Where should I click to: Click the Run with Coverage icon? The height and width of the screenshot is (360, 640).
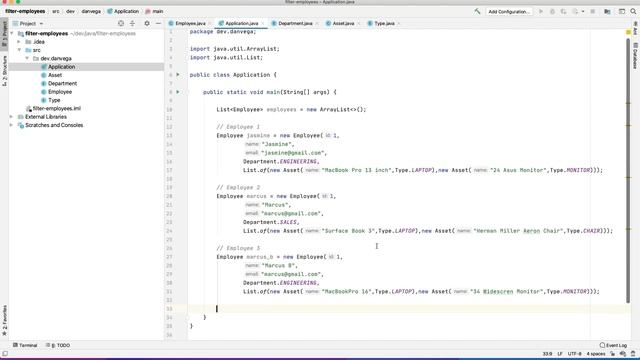tap(563, 11)
